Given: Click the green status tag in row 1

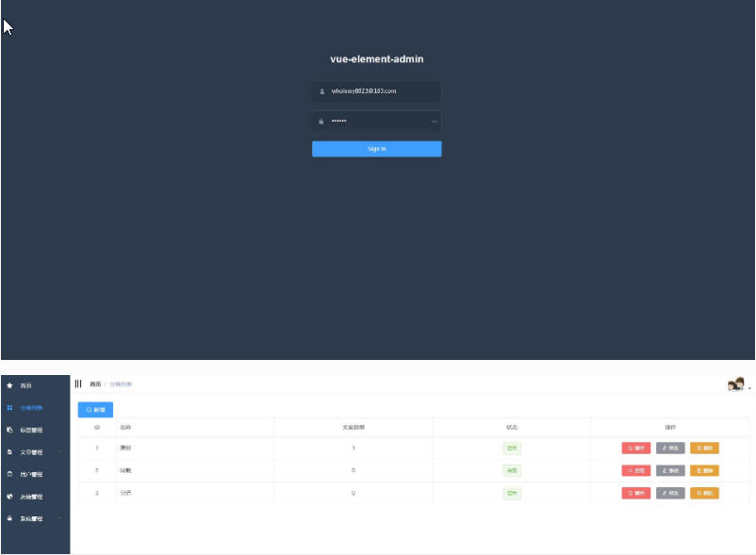Looking at the screenshot, I should 512,449.
